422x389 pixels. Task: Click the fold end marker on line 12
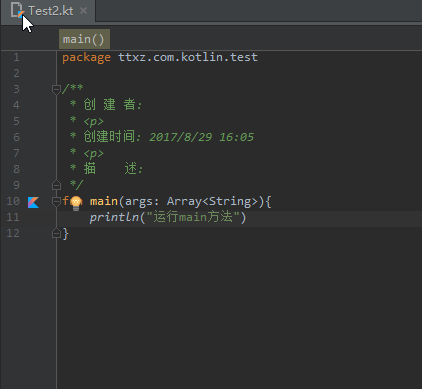click(56, 233)
